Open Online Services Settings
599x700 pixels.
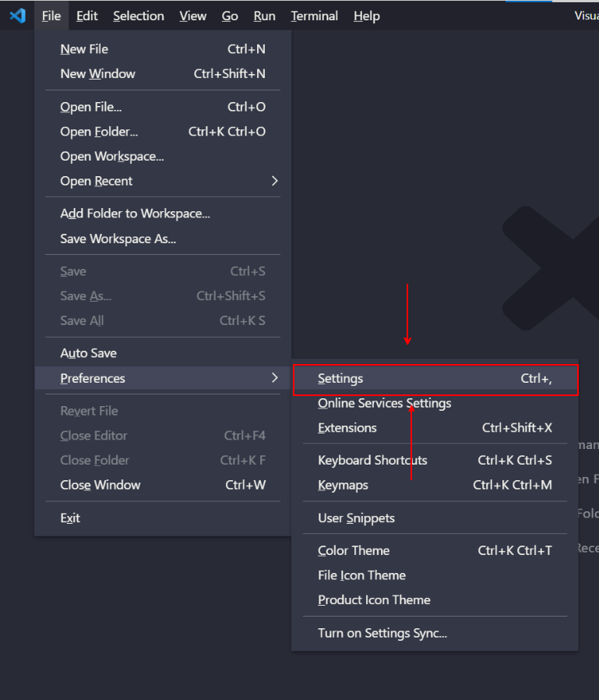point(384,403)
